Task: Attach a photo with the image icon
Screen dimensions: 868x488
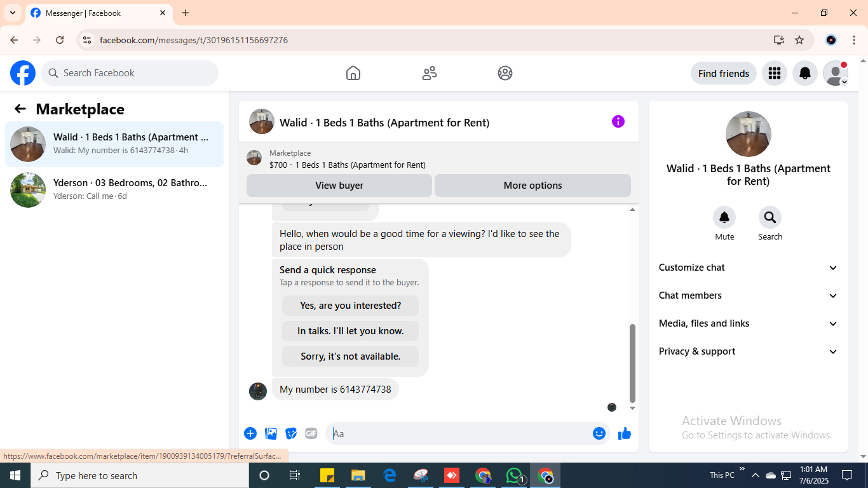Action: point(271,433)
